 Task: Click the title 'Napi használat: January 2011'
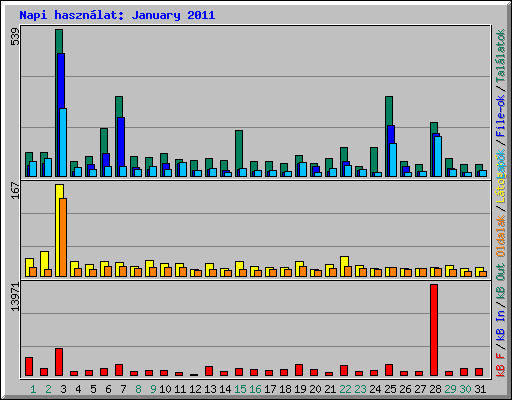117,15
